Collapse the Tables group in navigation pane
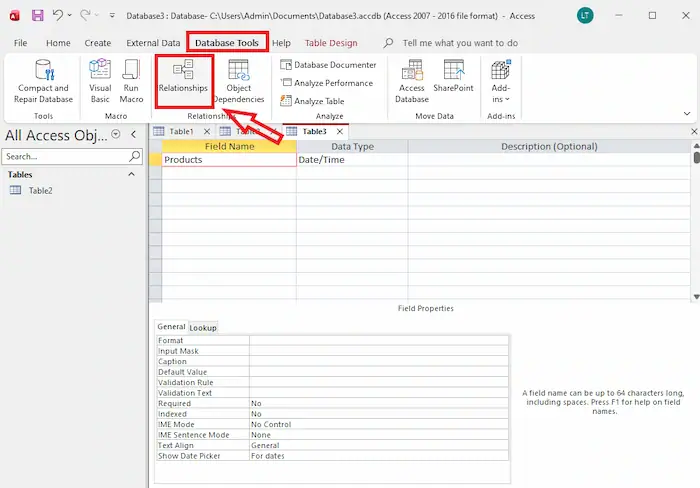This screenshot has width=700, height=488. click(131, 174)
